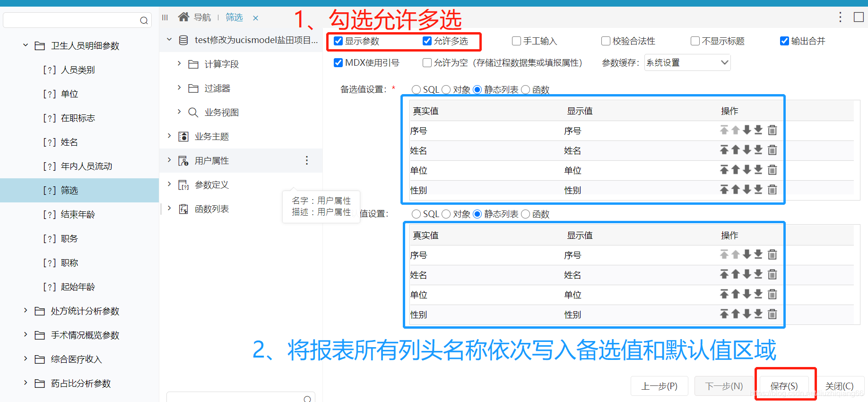Delete 姓名 row in lower table

pos(773,274)
